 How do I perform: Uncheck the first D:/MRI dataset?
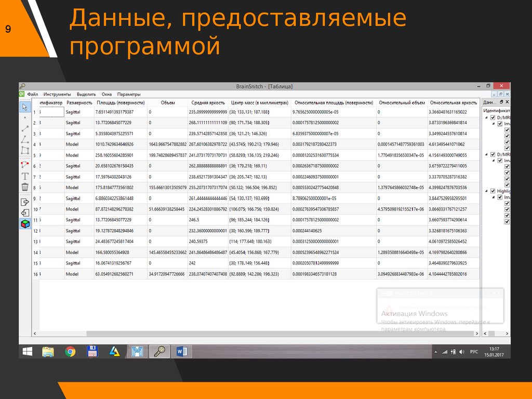pos(493,117)
